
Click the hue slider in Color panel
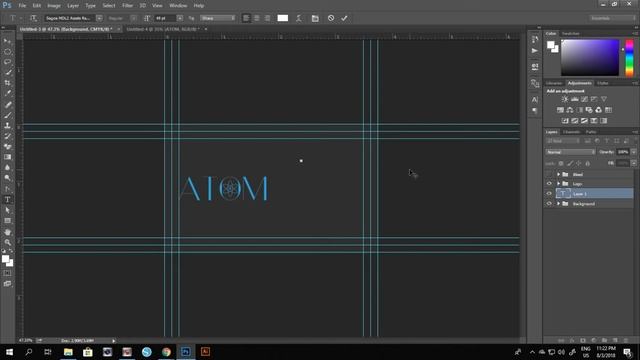coord(629,58)
